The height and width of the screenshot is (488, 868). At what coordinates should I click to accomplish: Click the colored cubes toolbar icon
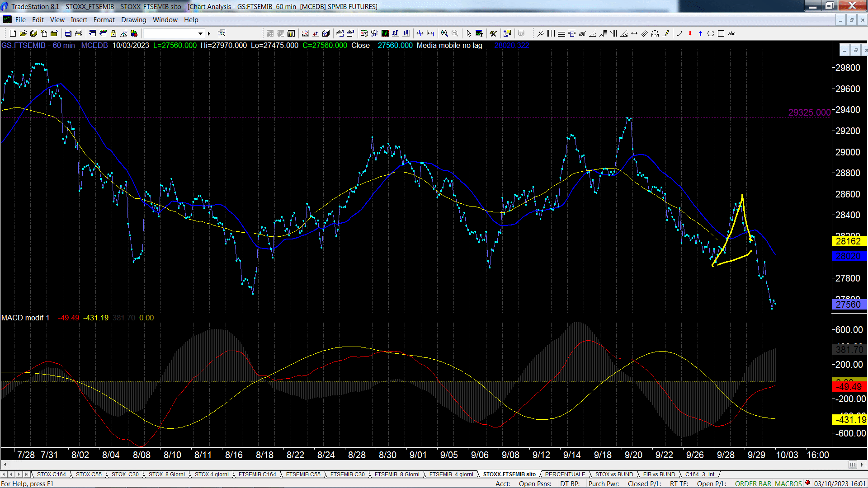[x=134, y=33]
